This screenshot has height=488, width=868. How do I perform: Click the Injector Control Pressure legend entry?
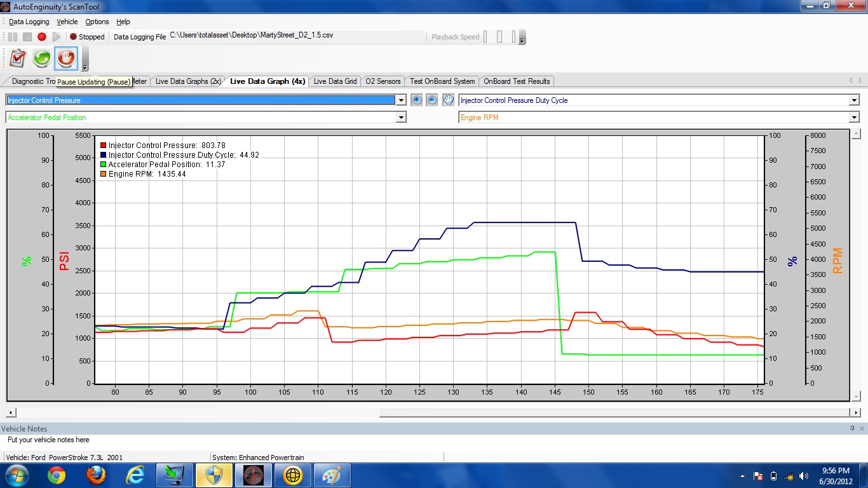(x=163, y=146)
